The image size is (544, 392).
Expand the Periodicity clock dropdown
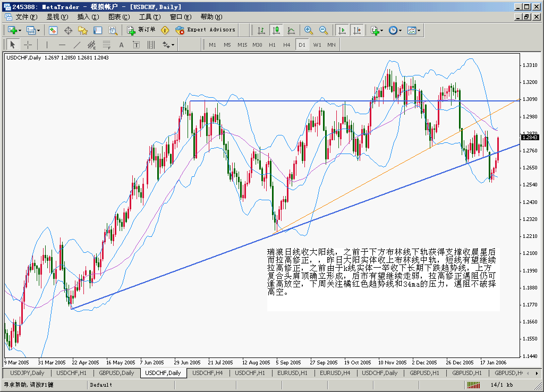pos(395,30)
